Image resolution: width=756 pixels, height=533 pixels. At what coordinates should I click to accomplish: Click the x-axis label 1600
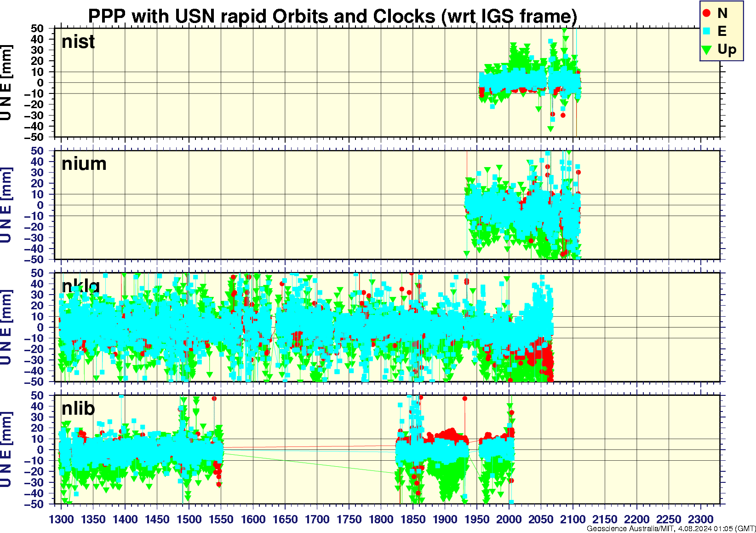[253, 519]
